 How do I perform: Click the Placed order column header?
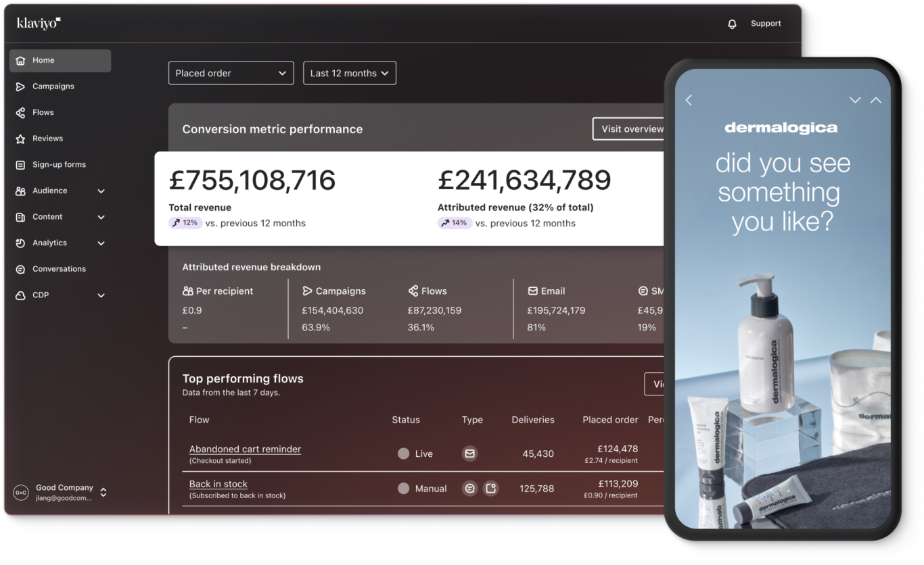(610, 420)
